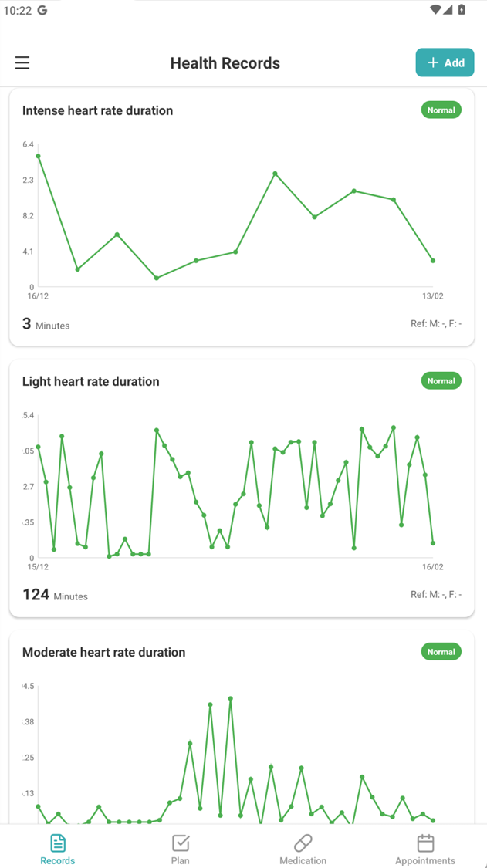Open the navigation drawer menu
Screen dimensions: 487x868
pos(22,62)
